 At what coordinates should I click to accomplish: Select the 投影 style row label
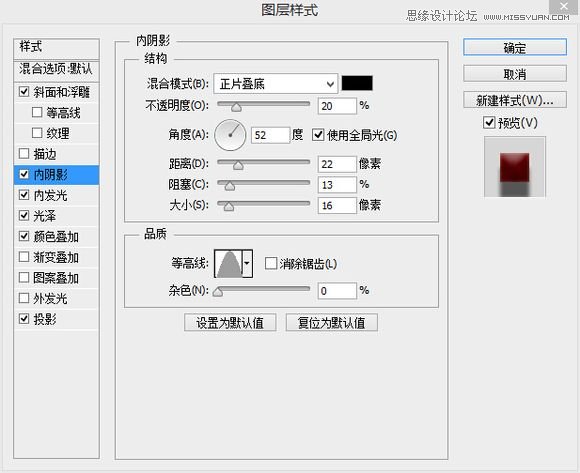45,319
